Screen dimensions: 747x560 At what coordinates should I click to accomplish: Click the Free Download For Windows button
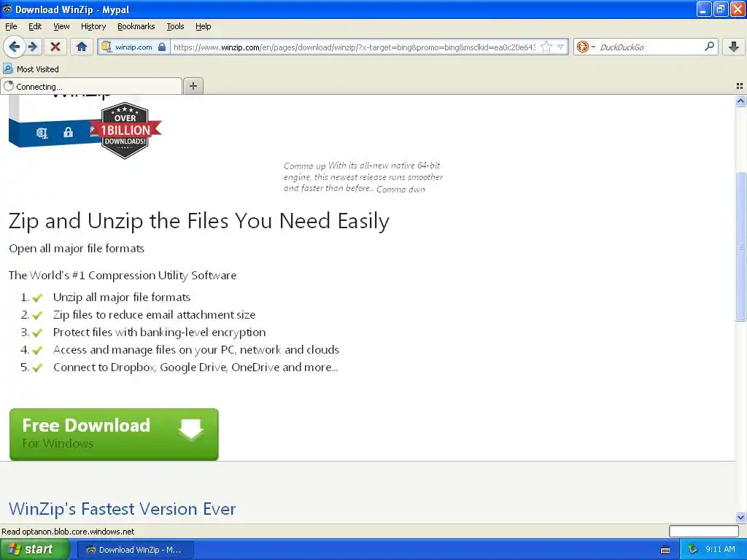(x=114, y=435)
